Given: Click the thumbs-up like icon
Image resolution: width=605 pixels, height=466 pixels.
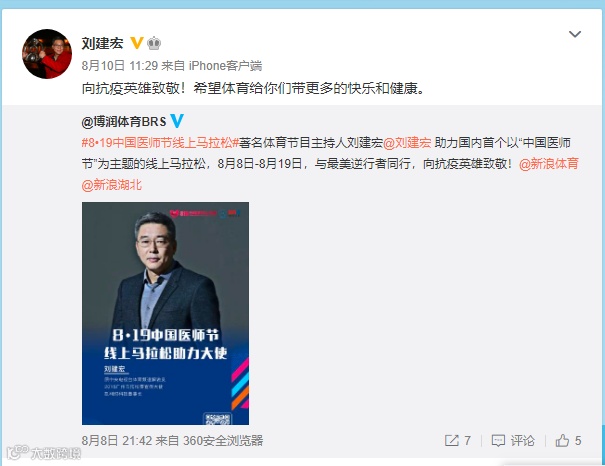Looking at the screenshot, I should [562, 440].
